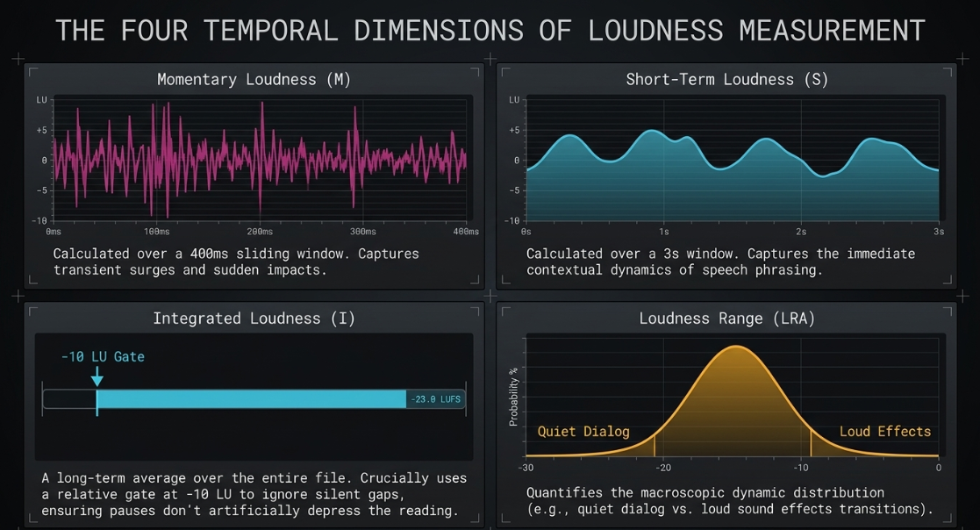Click the 400ms tick on the Momentary chart

(x=466, y=232)
